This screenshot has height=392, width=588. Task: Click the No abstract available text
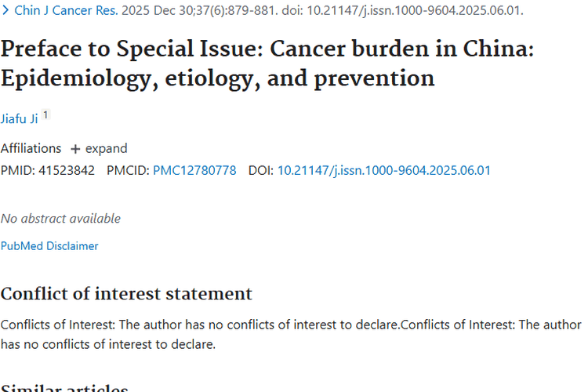click(60, 219)
